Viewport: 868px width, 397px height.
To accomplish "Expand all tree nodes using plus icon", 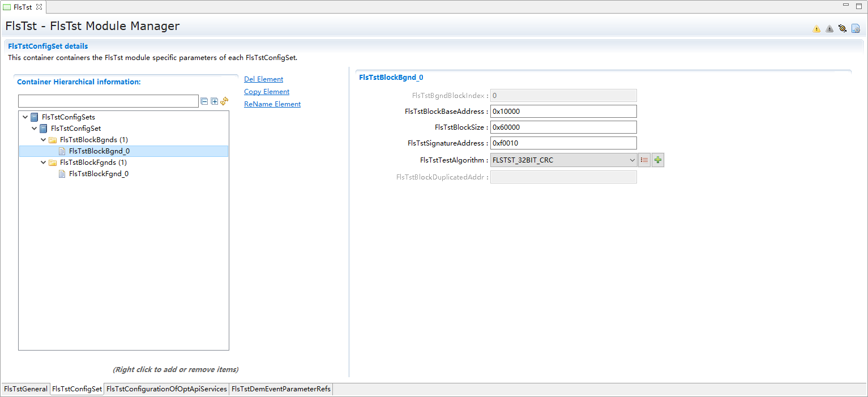I will 215,101.
